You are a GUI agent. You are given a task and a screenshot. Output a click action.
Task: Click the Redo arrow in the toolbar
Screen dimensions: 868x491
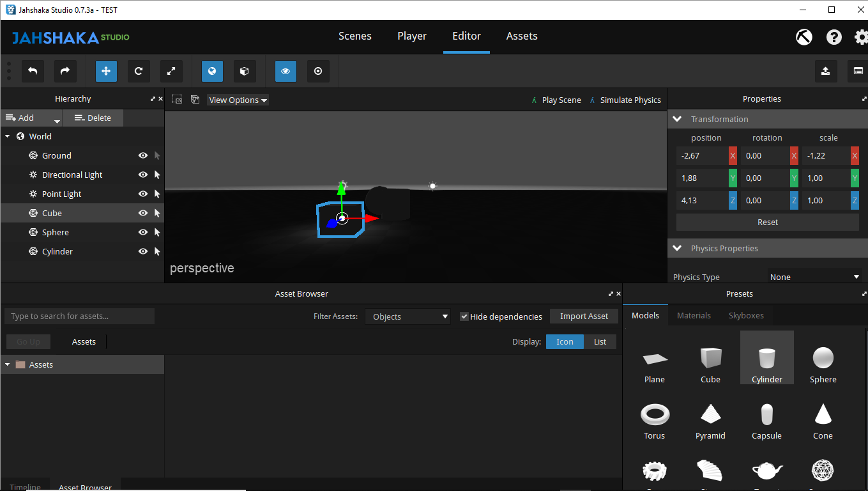[x=65, y=71]
